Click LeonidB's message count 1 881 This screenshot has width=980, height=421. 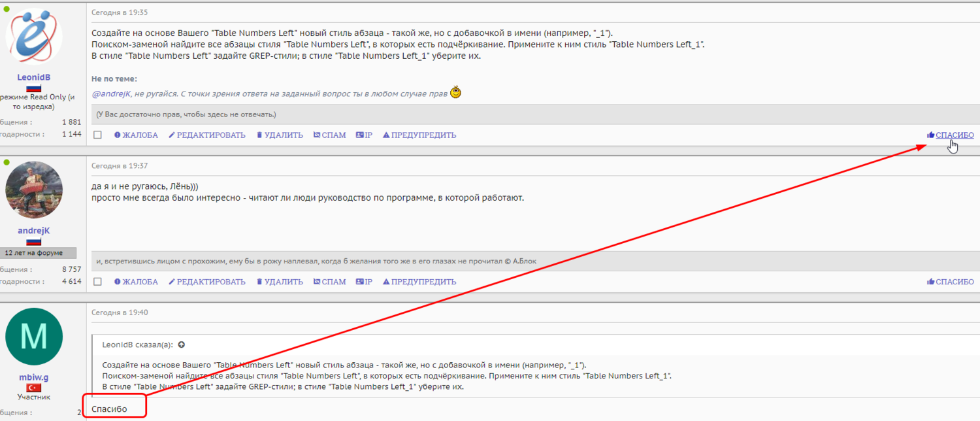[71, 122]
